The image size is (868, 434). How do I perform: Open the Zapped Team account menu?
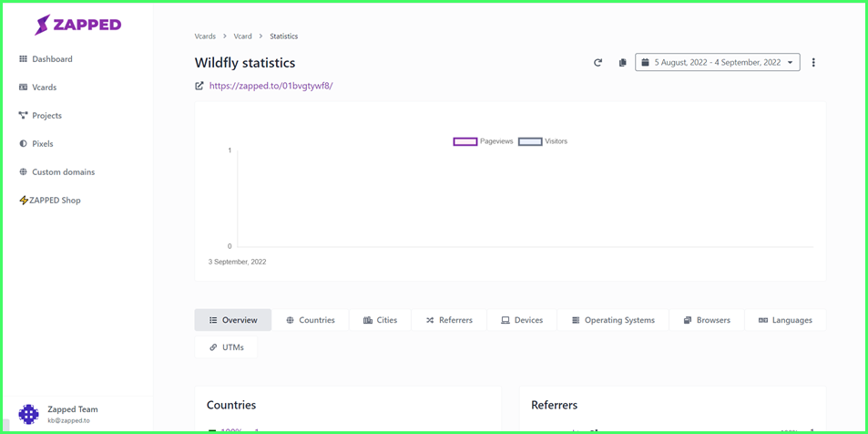click(x=77, y=414)
